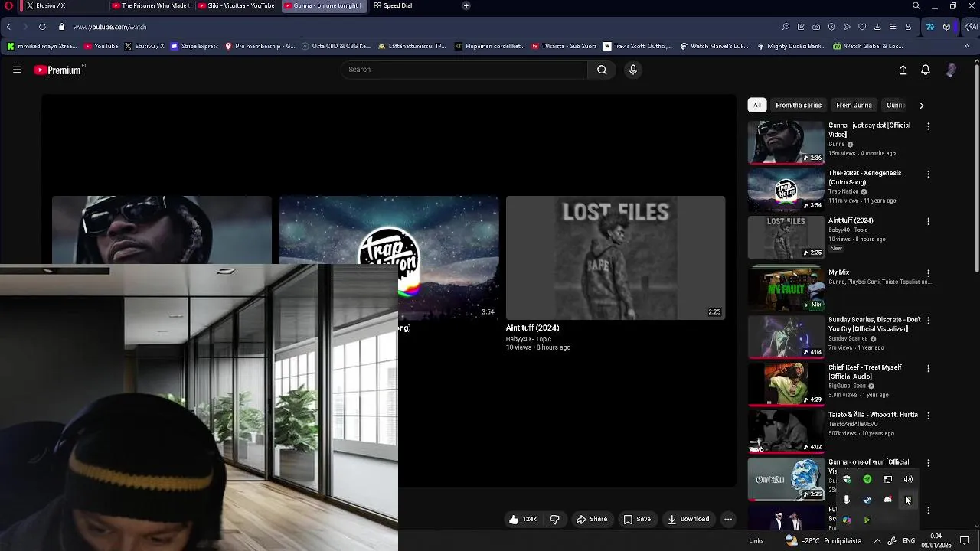Switch to Speed Dial tab
The height and width of the screenshot is (551, 980).
tap(410, 5)
